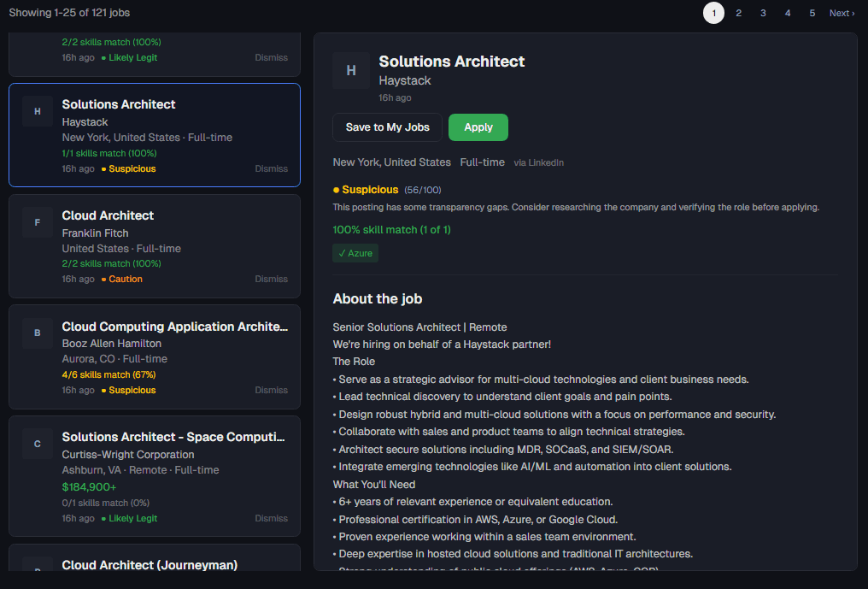Screen dimensions: 868x589
Task: Click the Suspicious badge on Booz Allen card
Action: click(x=128, y=390)
